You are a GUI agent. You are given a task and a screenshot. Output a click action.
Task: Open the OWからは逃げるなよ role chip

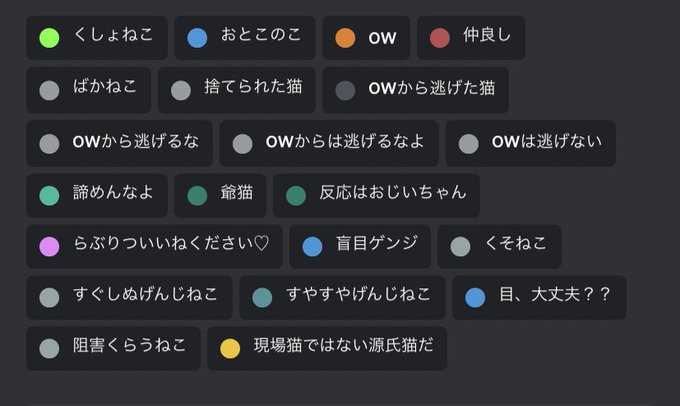pyautogui.click(x=329, y=143)
